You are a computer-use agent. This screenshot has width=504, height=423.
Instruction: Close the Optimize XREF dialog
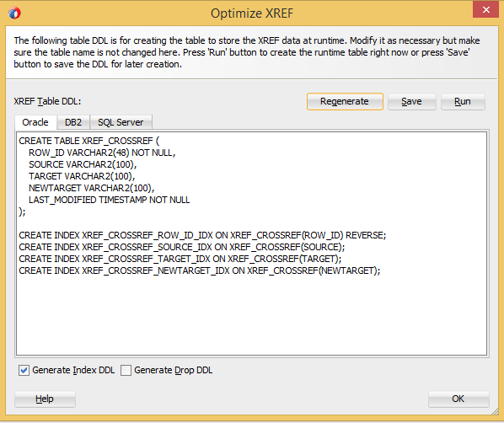tap(485, 9)
